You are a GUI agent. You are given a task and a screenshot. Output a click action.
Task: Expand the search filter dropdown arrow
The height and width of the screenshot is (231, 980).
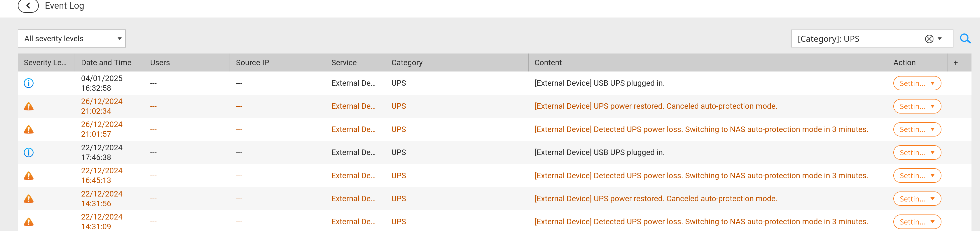pyautogui.click(x=940, y=39)
